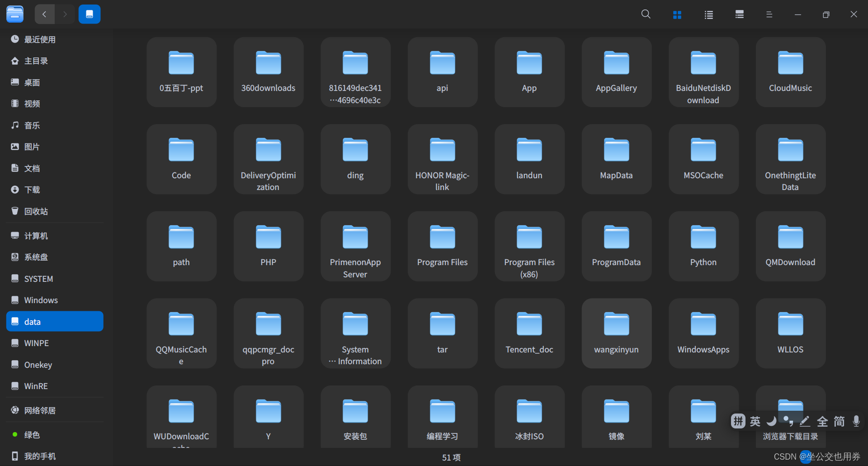Open My Phone (我的手机) in sidebar
The height and width of the screenshot is (466, 868).
[x=55, y=456]
